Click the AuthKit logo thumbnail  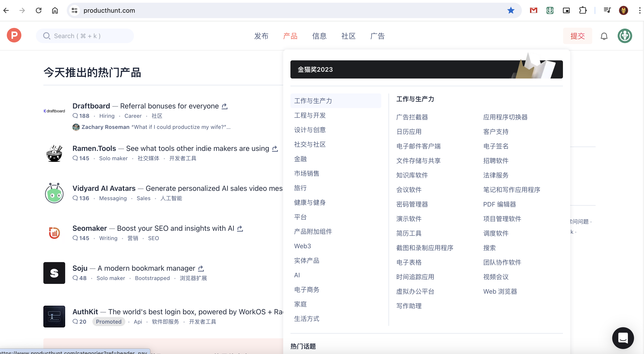click(x=54, y=316)
